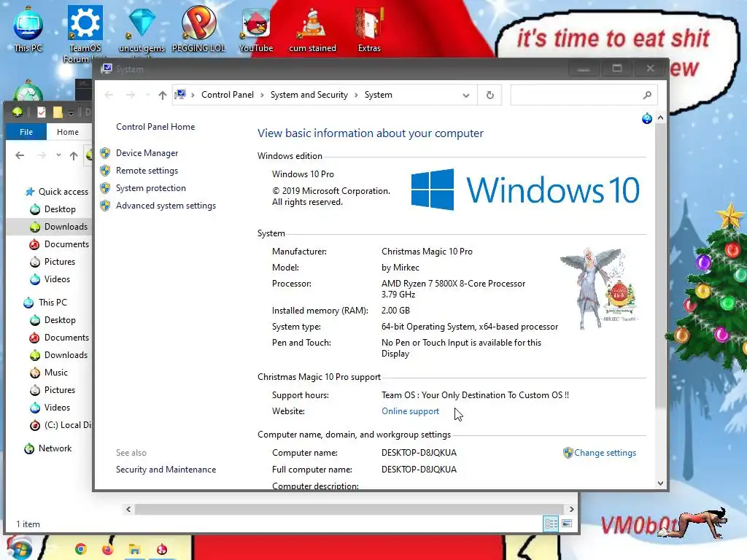Image resolution: width=747 pixels, height=560 pixels.
Task: Click the search box in System window
Action: 584,95
